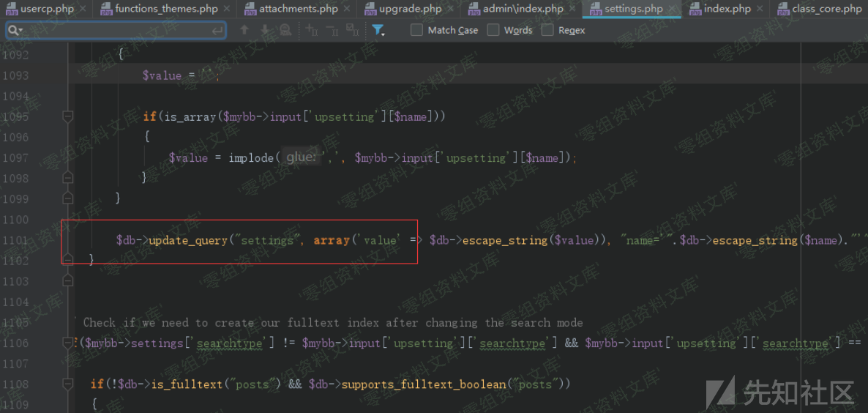
Task: Toggle the Words checkbox
Action: point(493,30)
